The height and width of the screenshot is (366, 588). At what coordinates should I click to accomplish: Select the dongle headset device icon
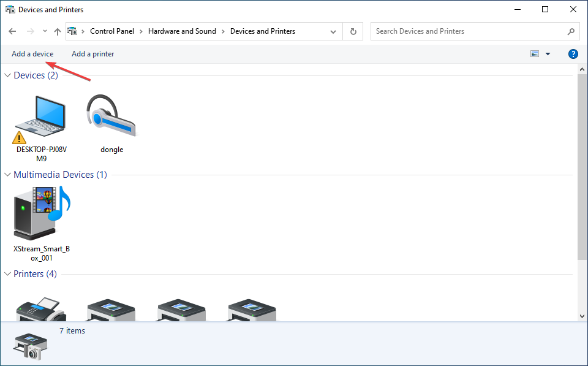pyautogui.click(x=111, y=116)
